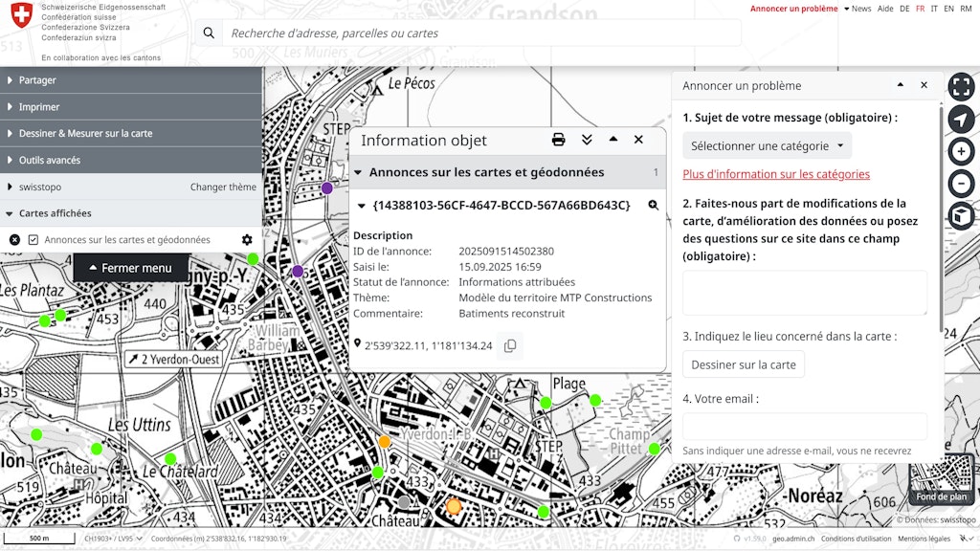Open the Imprimer menu in the sidebar
The width and height of the screenshot is (980, 551).
click(38, 107)
